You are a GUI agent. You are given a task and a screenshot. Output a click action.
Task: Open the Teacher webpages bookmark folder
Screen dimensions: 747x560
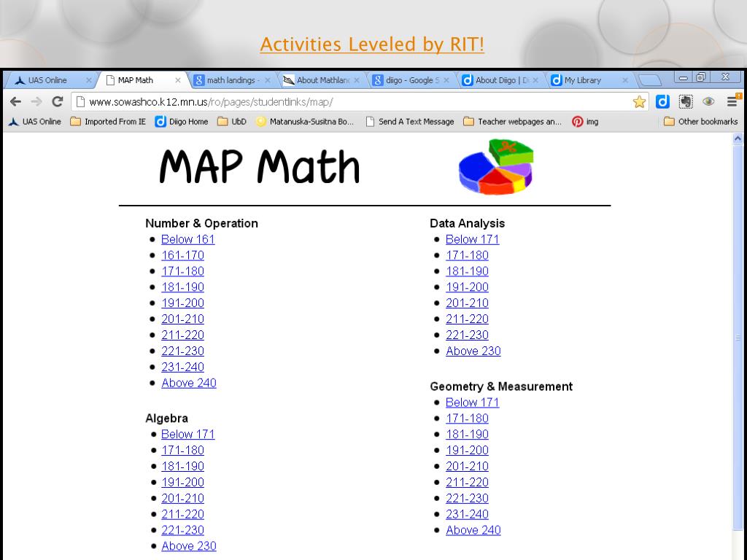513,122
